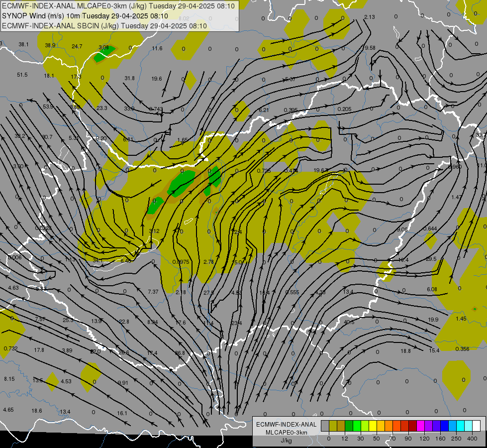The width and height of the screenshot is (487, 448).
Task: Click the MLCAPE0-3km title line at top
Action: click(118, 6)
